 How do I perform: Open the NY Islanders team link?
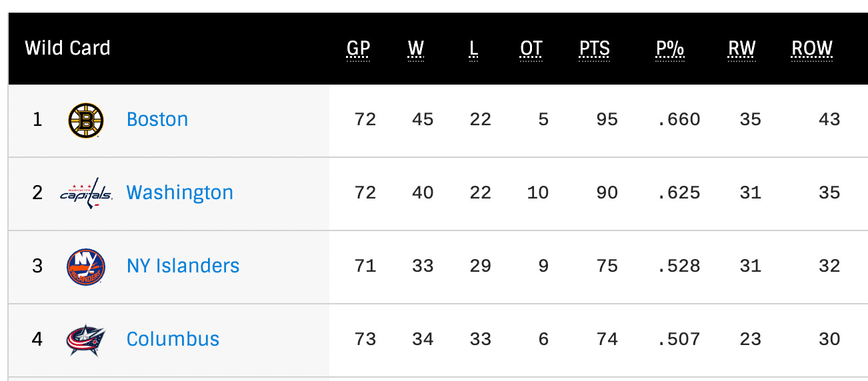point(183,266)
